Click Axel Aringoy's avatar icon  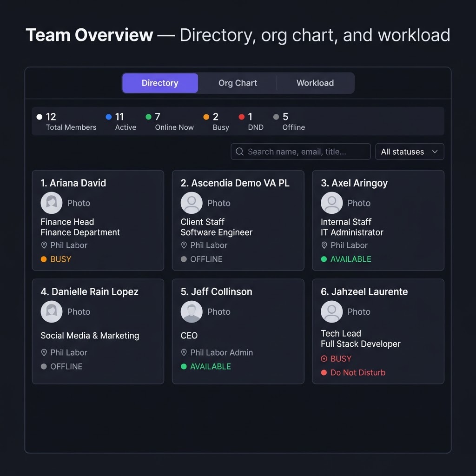(332, 203)
